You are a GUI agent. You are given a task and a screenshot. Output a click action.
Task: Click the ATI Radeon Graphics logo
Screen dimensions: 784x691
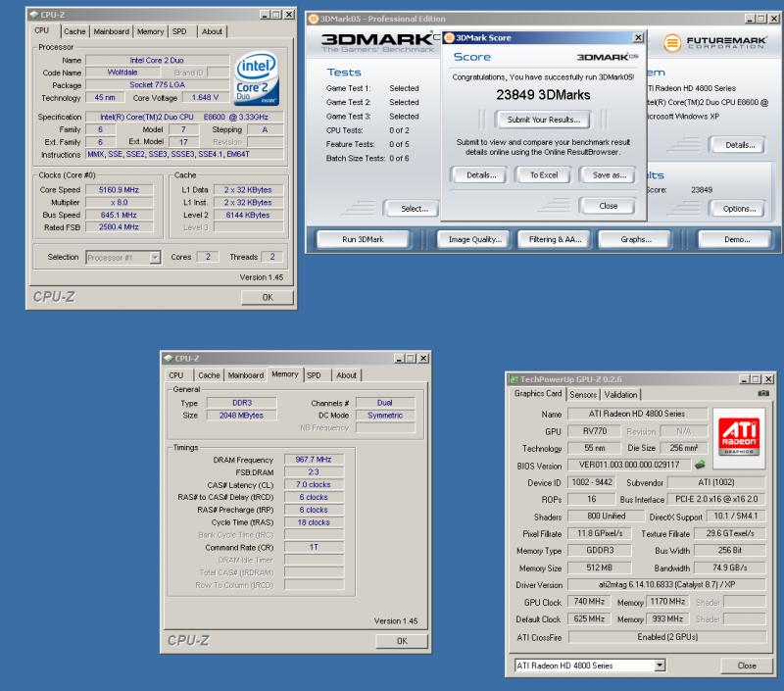pyautogui.click(x=739, y=438)
